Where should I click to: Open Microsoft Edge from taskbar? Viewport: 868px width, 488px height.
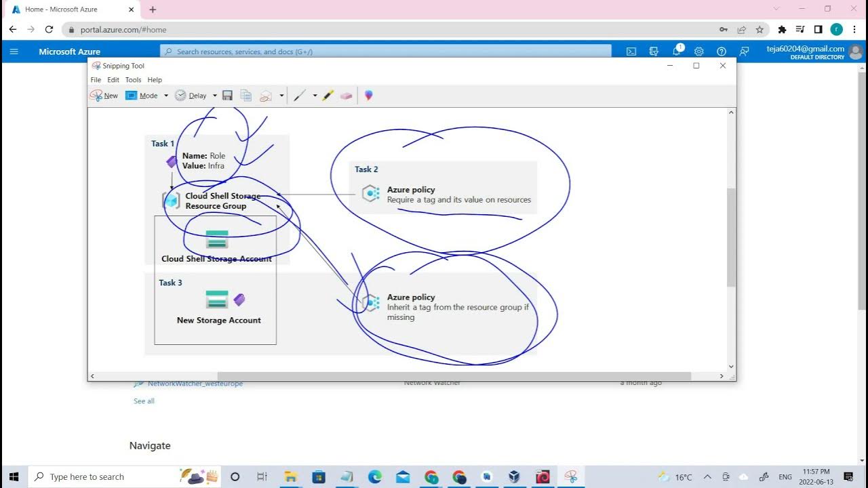pos(375,476)
